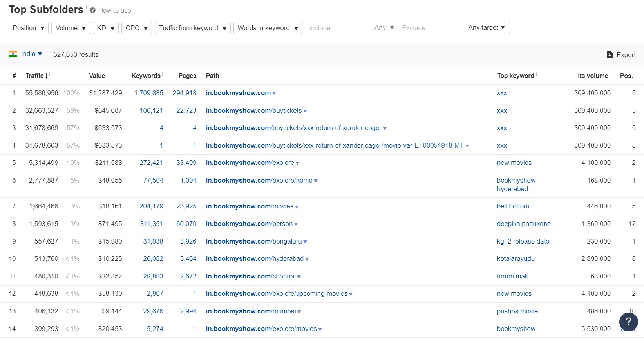This screenshot has width=644, height=338.
Task: Open keywords count 272,421 link
Action: (x=151, y=163)
